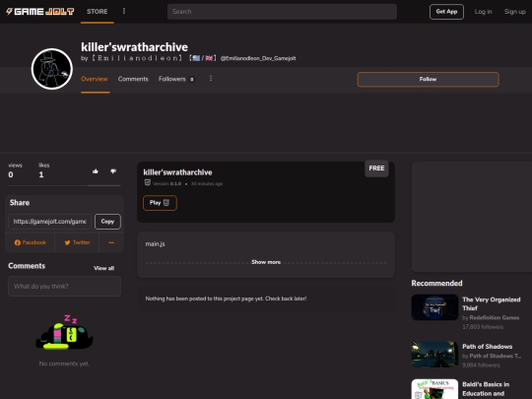Open the navbar three-dot more menu

pos(124,11)
